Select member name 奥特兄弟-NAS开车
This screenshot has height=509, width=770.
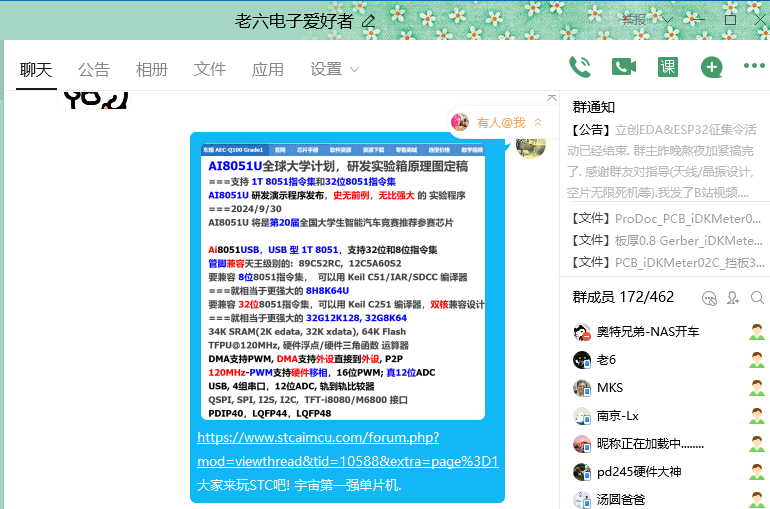click(648, 332)
